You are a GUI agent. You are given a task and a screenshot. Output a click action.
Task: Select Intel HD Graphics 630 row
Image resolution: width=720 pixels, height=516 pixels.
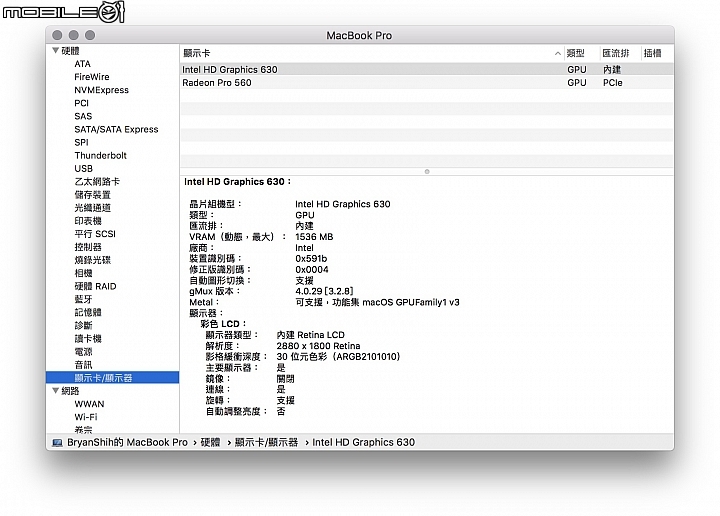(427, 69)
